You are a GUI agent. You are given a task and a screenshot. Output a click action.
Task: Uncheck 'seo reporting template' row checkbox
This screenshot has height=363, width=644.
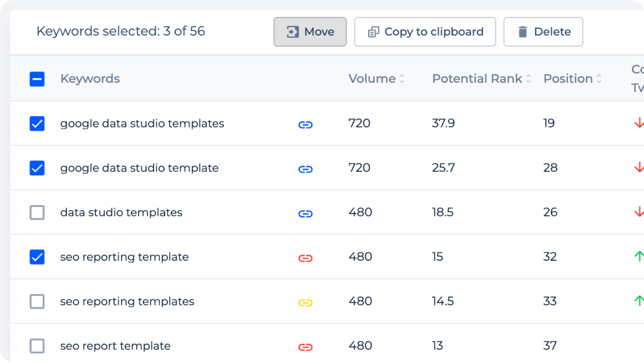coord(37,257)
